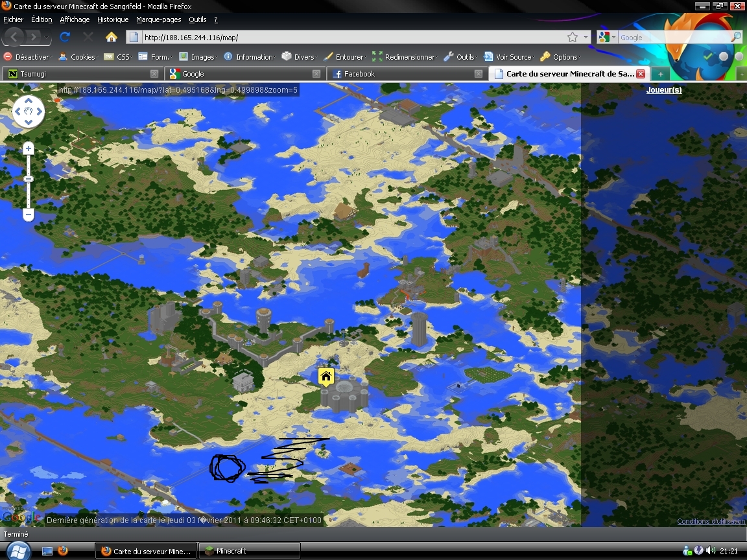747x560 pixels.
Task: Close the Tsumugi tab
Action: (154, 74)
